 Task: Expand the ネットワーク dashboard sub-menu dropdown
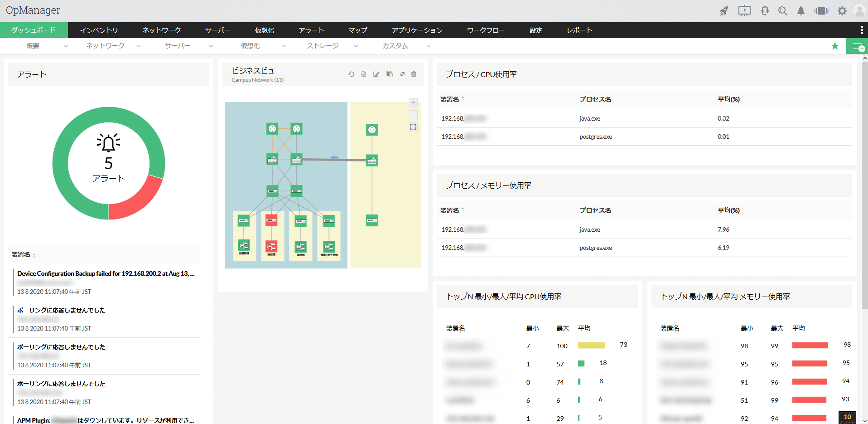[x=139, y=46]
